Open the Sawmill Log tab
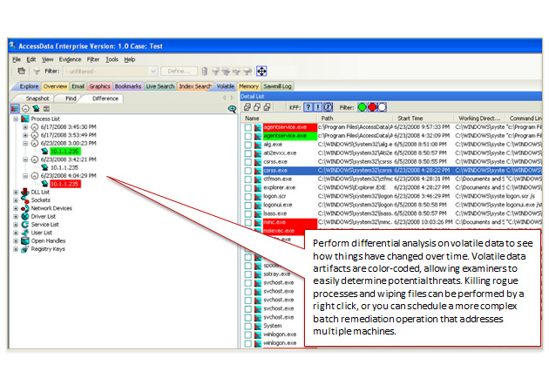549x392 pixels. pos(277,86)
